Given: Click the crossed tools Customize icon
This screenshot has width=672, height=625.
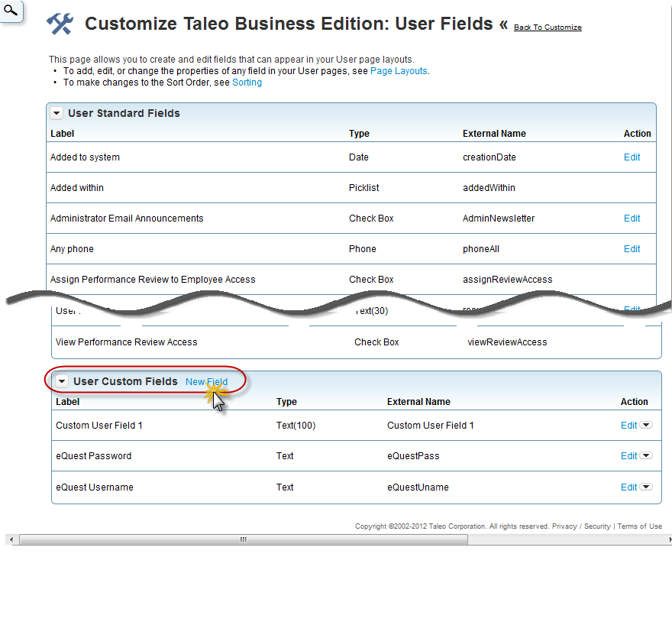Looking at the screenshot, I should tap(60, 24).
